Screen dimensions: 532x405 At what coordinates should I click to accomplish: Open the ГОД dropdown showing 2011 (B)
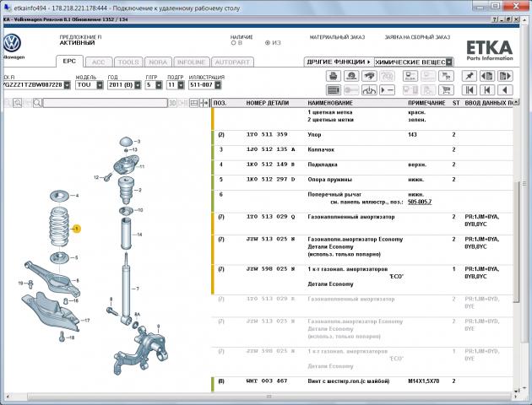tap(138, 85)
